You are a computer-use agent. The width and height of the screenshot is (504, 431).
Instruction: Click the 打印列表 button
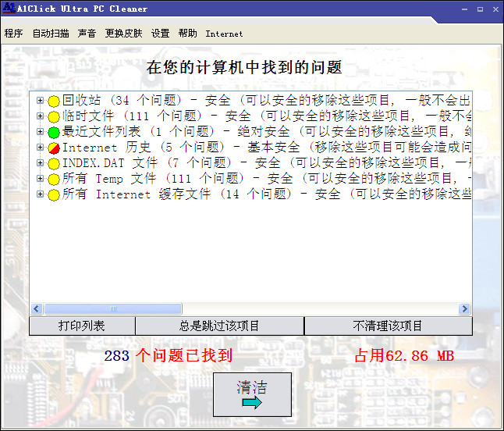click(82, 326)
